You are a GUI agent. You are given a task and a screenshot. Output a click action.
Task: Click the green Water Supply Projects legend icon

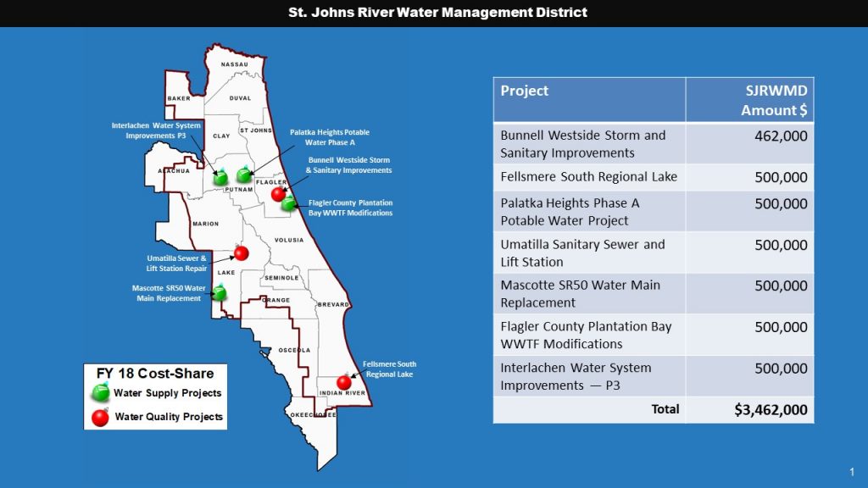coord(101,392)
